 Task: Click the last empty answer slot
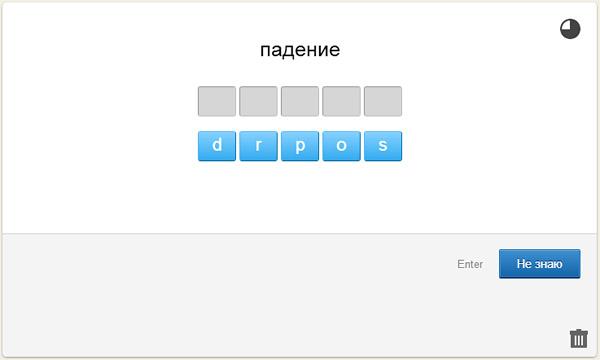[383, 101]
